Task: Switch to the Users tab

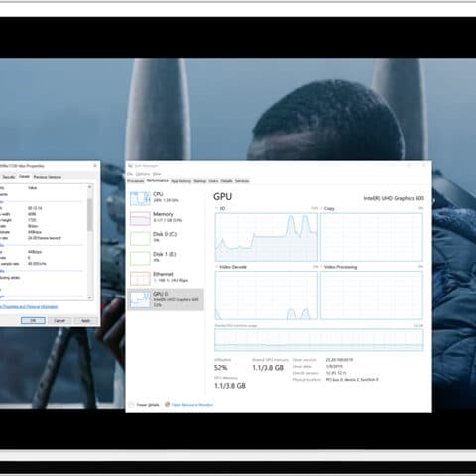Action: [213, 181]
